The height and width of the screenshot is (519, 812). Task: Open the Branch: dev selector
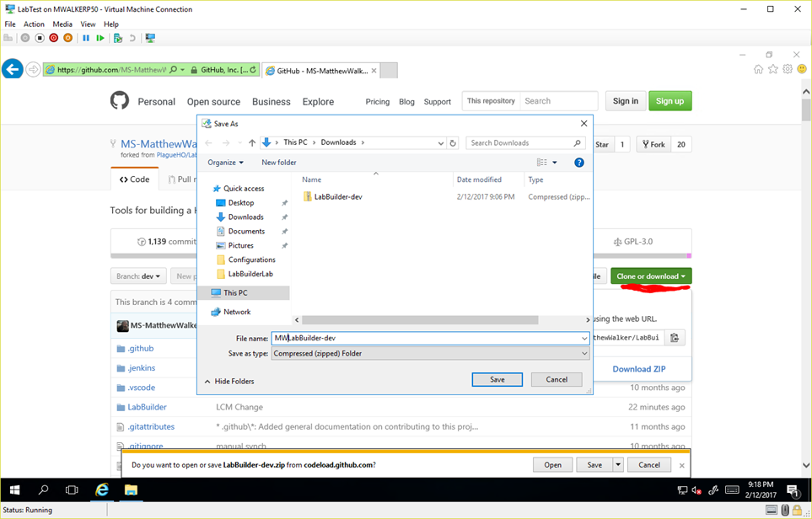(137, 276)
